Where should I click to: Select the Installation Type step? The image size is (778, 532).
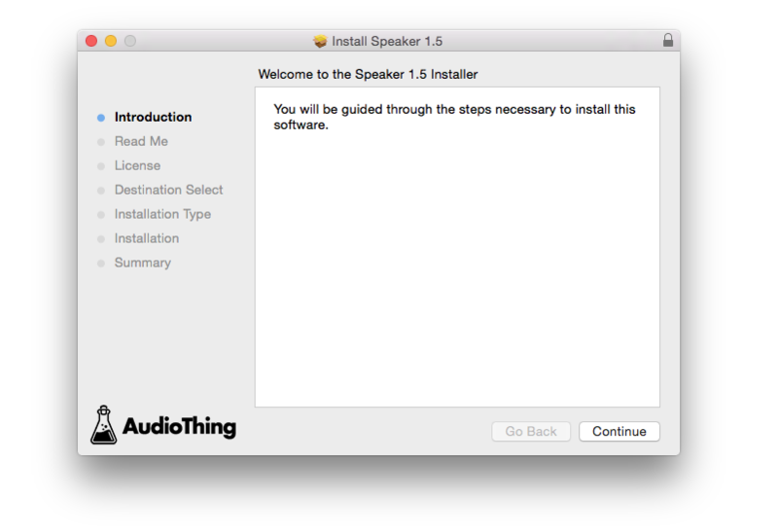[162, 214]
